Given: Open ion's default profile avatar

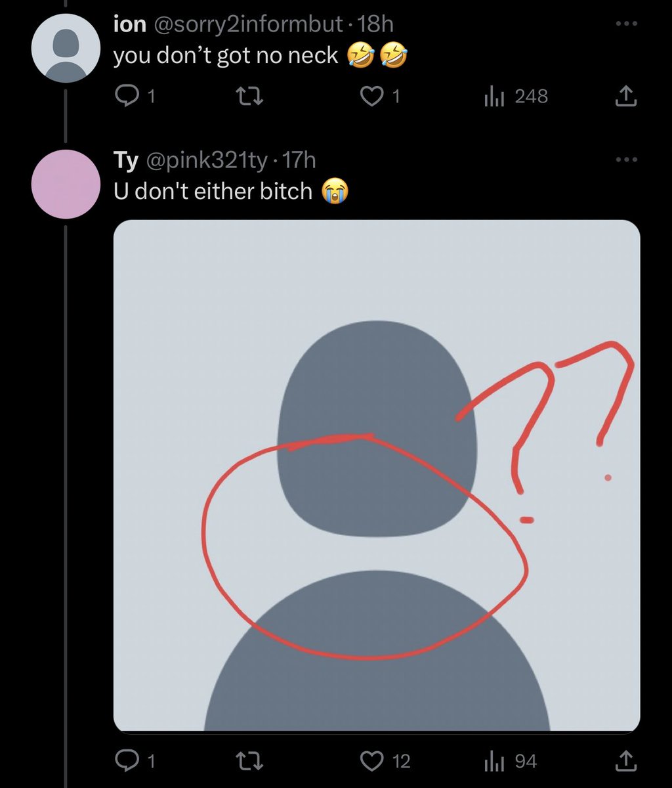Looking at the screenshot, I should pyautogui.click(x=66, y=50).
